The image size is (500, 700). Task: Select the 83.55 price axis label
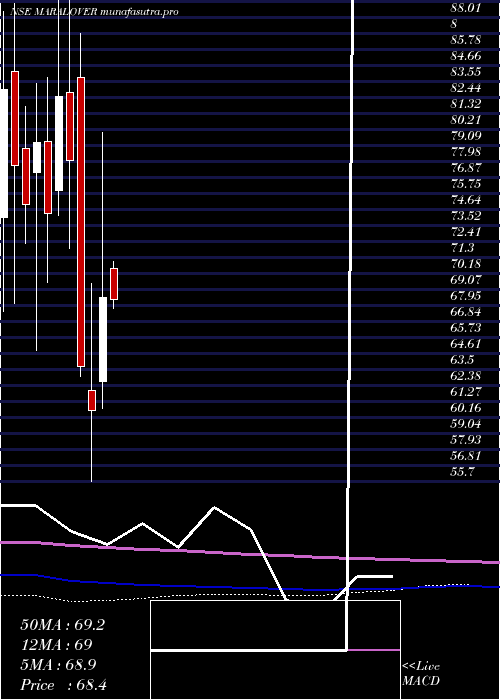point(466,72)
